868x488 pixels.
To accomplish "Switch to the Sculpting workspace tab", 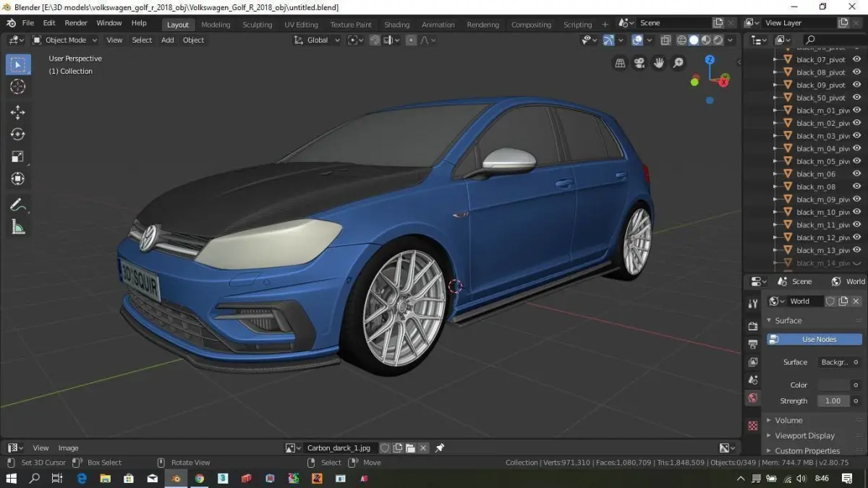I will tap(258, 25).
